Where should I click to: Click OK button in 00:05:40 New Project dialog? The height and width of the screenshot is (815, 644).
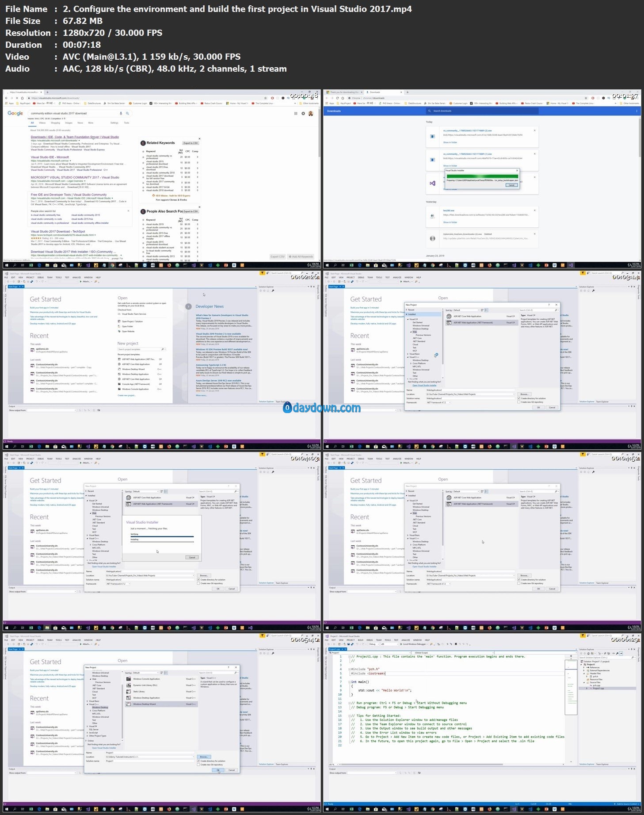coord(218,770)
